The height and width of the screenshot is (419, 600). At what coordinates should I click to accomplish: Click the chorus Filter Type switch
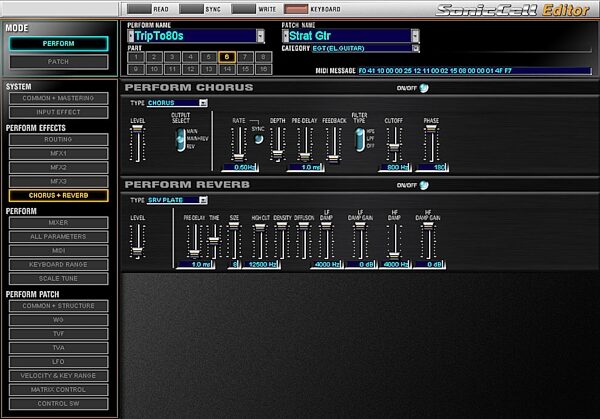coord(360,139)
